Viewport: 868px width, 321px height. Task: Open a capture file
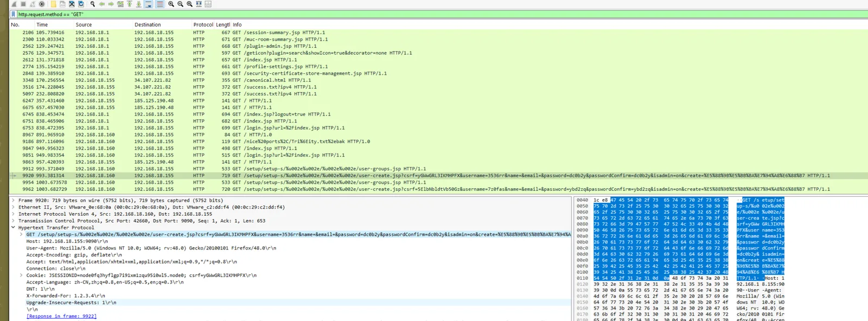coord(53,4)
